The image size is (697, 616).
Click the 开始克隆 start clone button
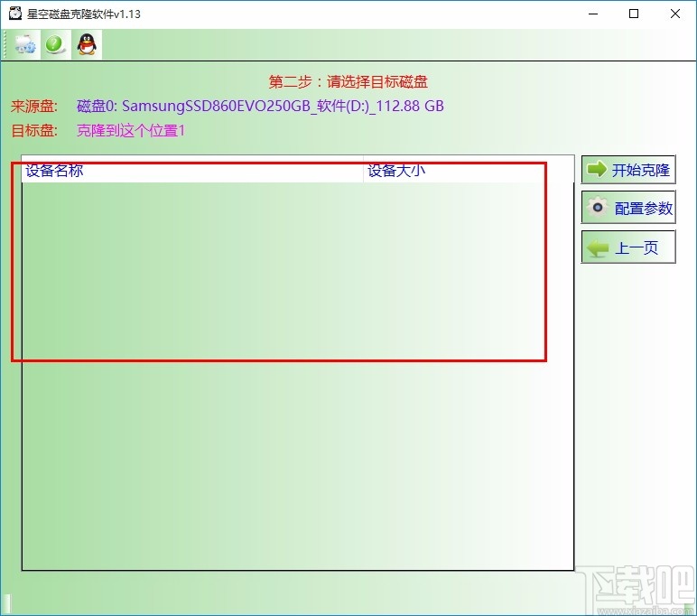click(x=628, y=170)
